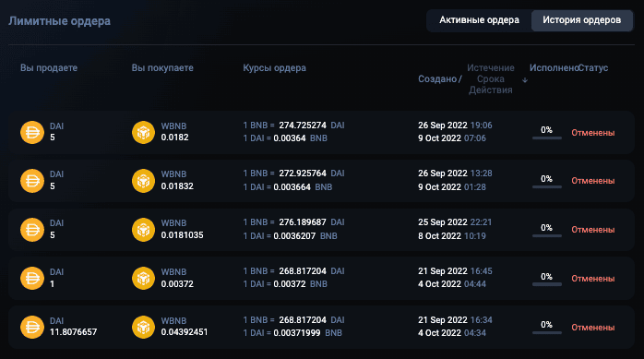Click the rate 0.0036207 BNB
Image resolution: width=644 pixels, height=359 pixels.
point(305,236)
